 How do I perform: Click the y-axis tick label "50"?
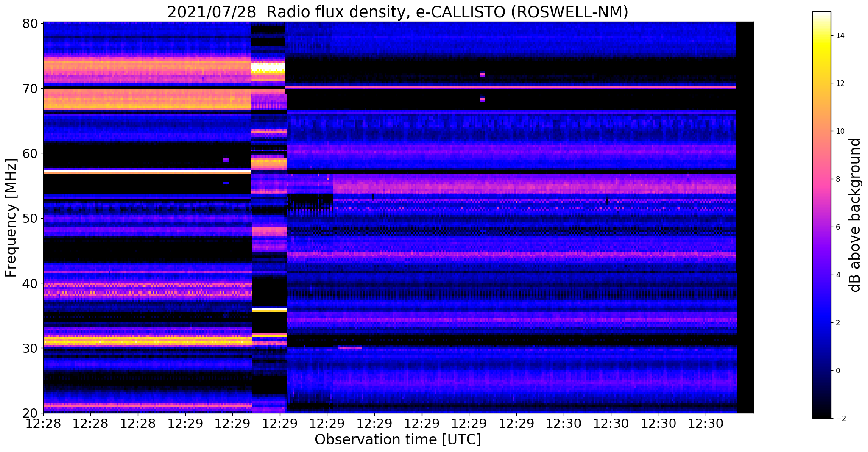click(29, 218)
